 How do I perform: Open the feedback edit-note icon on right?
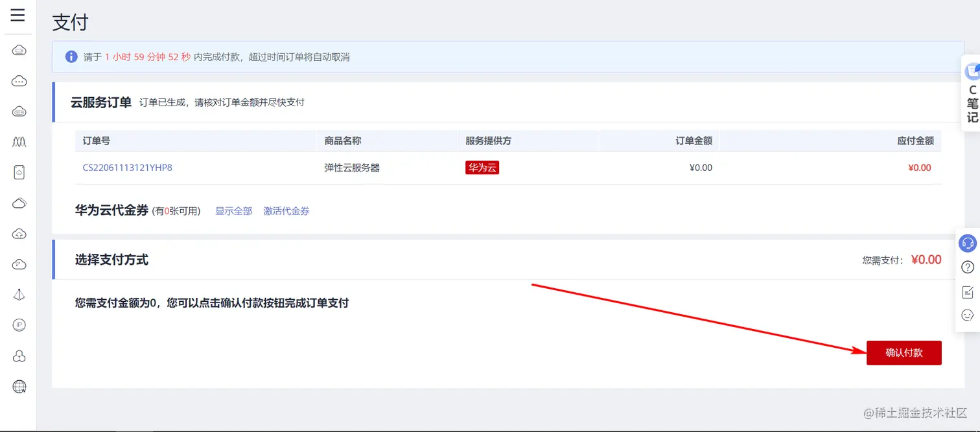[x=968, y=291]
